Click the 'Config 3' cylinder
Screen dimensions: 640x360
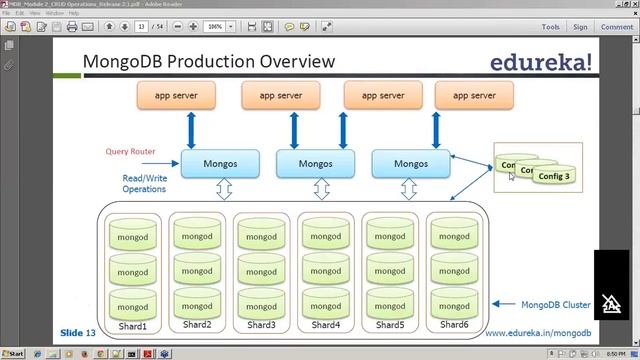pyautogui.click(x=554, y=176)
